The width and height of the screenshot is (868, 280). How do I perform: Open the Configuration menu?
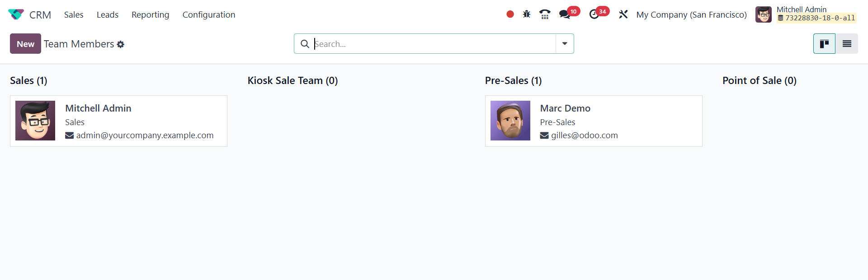pos(209,14)
